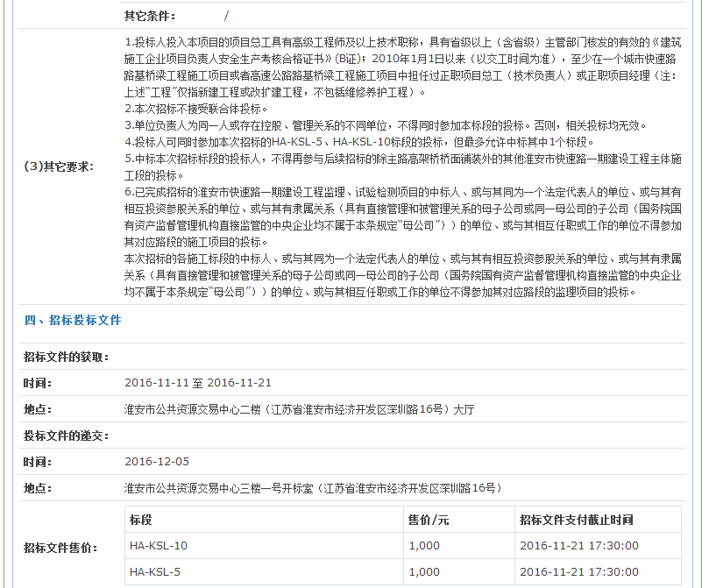Click the 1,000 price in the HA-KSL-5 row
The image size is (723, 588).
[424, 572]
